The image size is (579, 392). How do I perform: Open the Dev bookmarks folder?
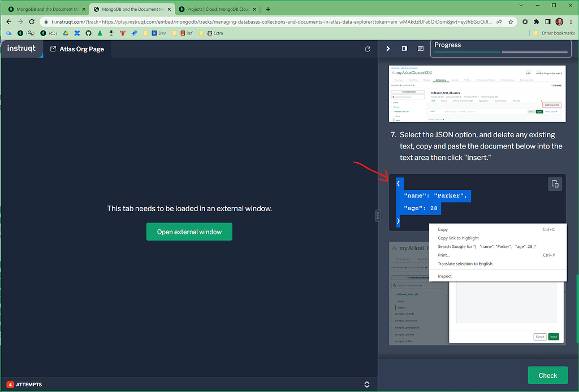click(158, 33)
